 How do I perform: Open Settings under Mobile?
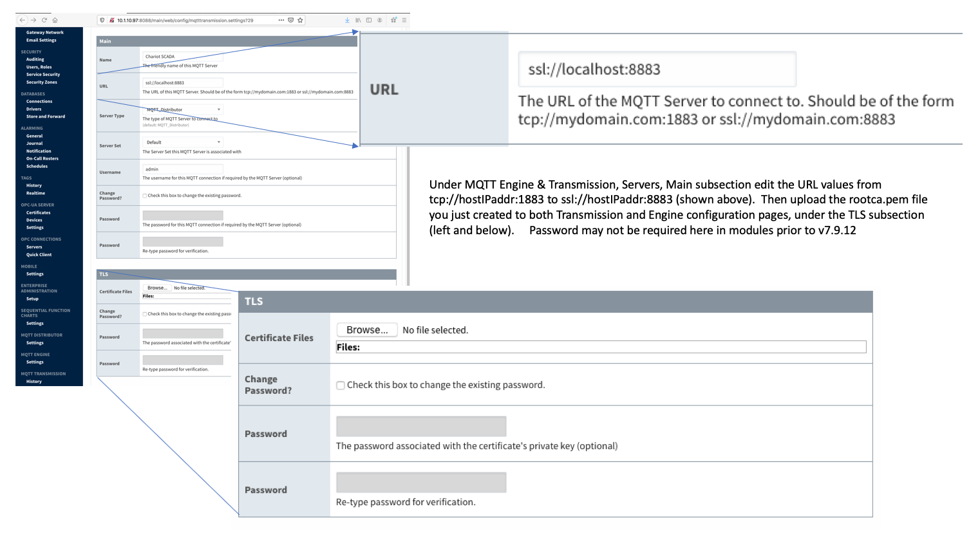pos(35,274)
